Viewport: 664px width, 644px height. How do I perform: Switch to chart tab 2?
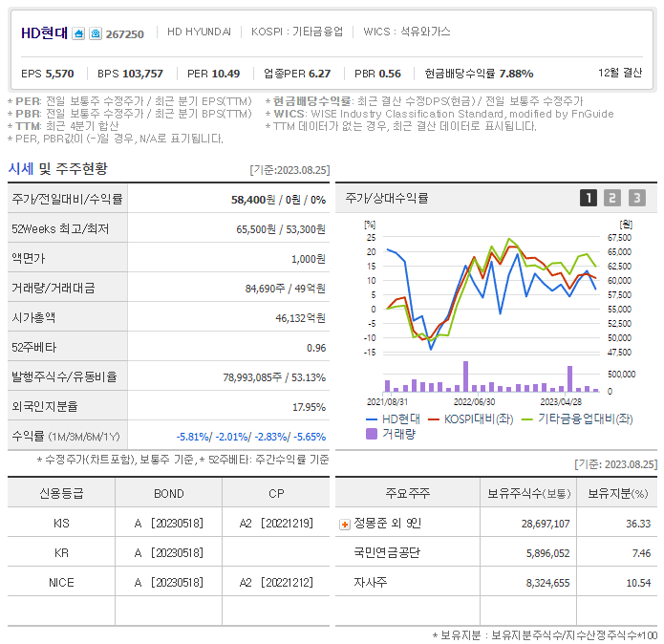(612, 198)
